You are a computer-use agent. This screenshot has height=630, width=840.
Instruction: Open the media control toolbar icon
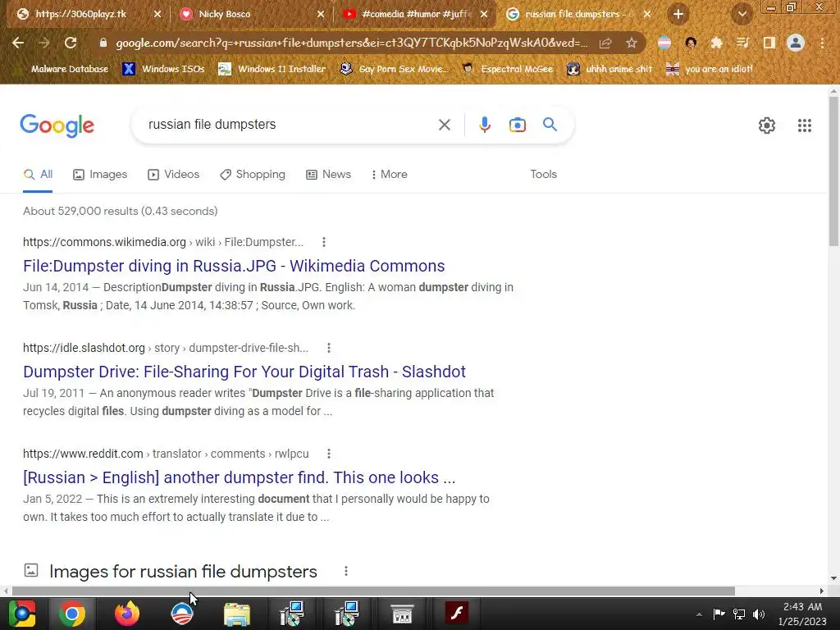coord(742,43)
